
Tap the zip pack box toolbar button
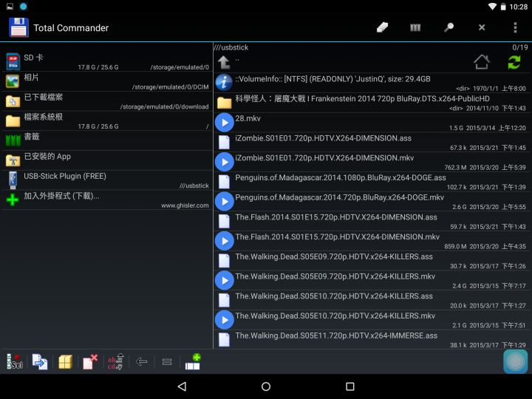[x=65, y=361]
